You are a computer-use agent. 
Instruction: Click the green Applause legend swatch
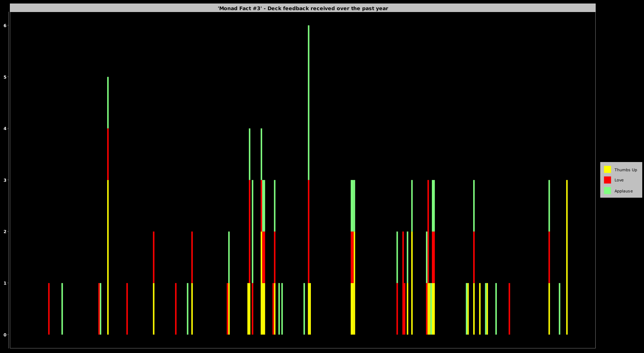click(607, 191)
